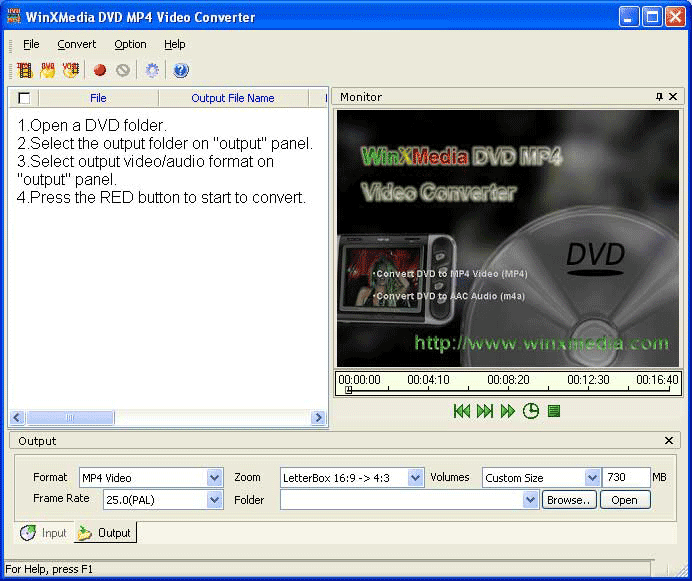692x581 pixels.
Task: Open settings via the gear icon
Action: (x=152, y=70)
